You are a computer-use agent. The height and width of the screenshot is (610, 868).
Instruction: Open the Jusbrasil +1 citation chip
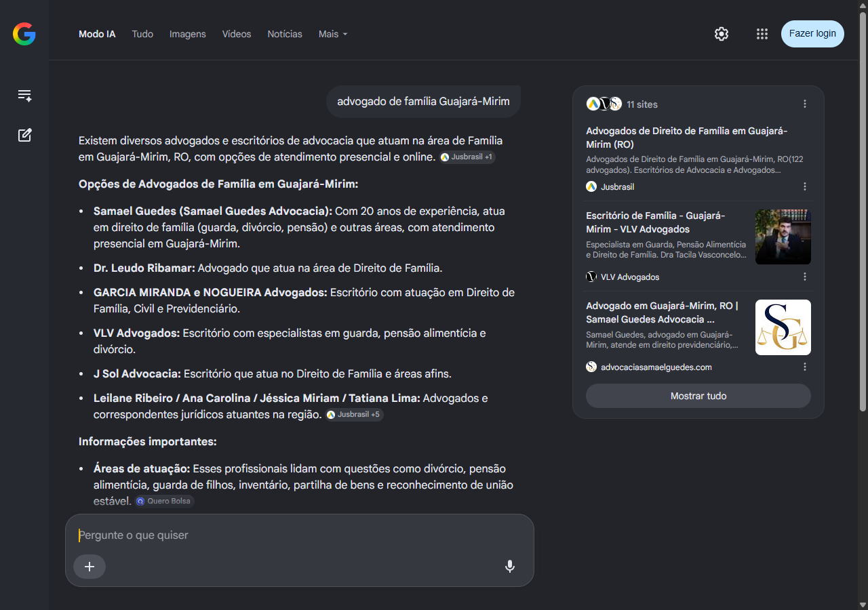(x=467, y=157)
